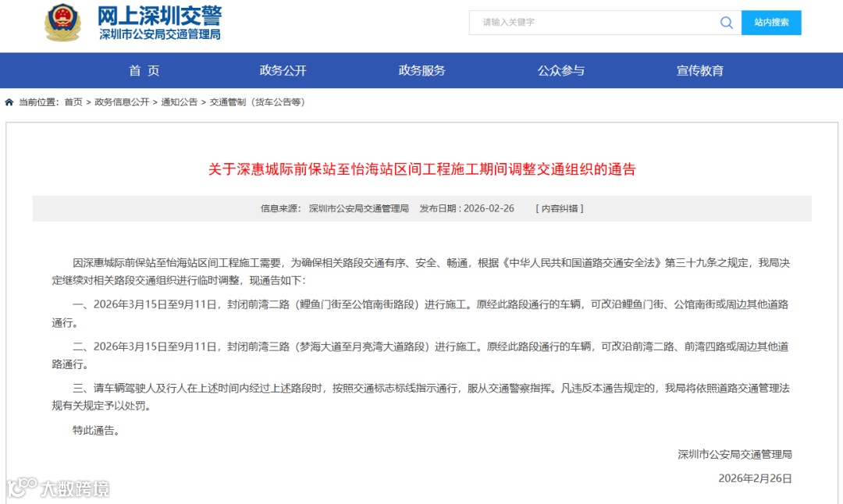Click the home icon in breadcrumb
Viewport: 843px width, 504px height.
pos(9,102)
